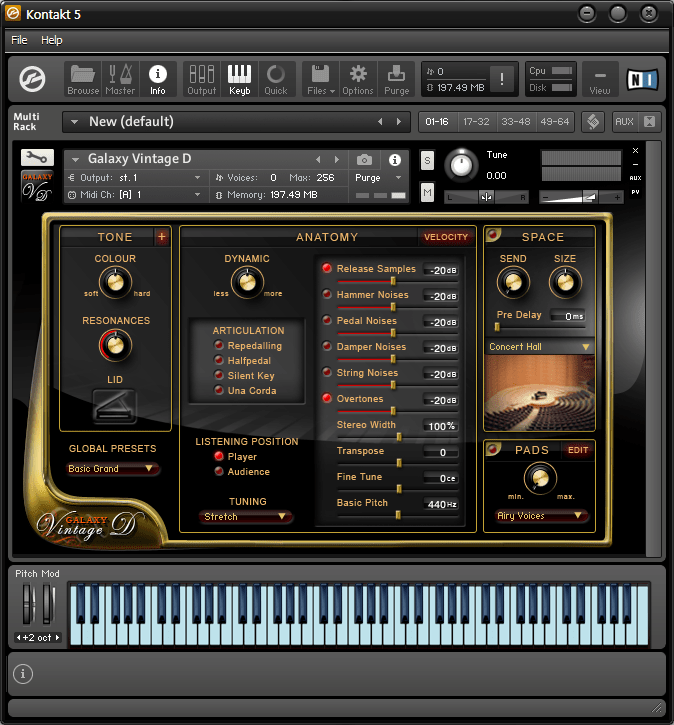
Task: Remove the Galaxy Vintage D instrument
Action: tap(635, 151)
